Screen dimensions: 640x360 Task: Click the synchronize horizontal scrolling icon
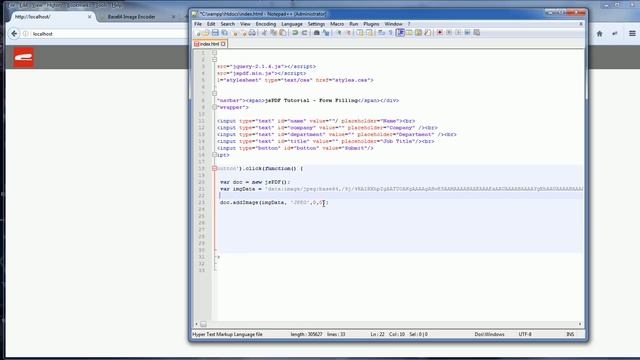369,33
